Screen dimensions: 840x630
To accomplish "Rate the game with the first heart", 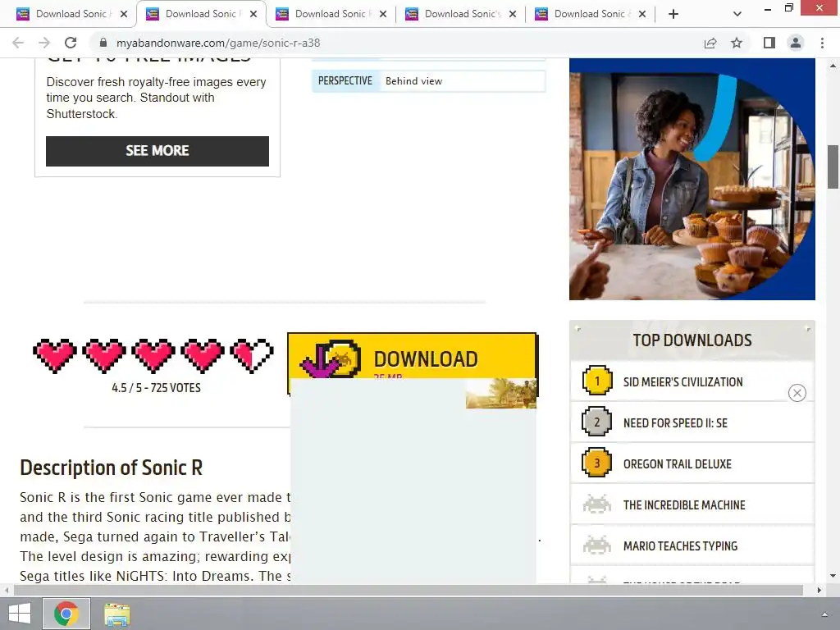I will click(x=55, y=355).
